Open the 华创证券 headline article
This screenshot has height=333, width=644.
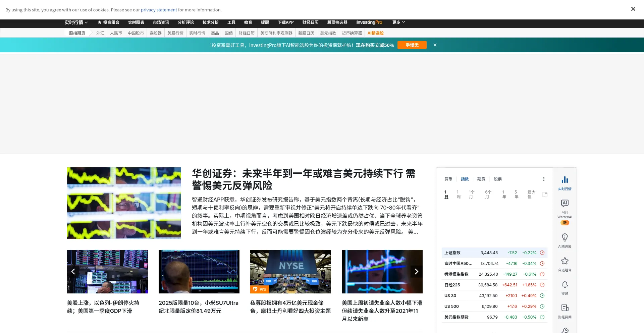point(304,179)
